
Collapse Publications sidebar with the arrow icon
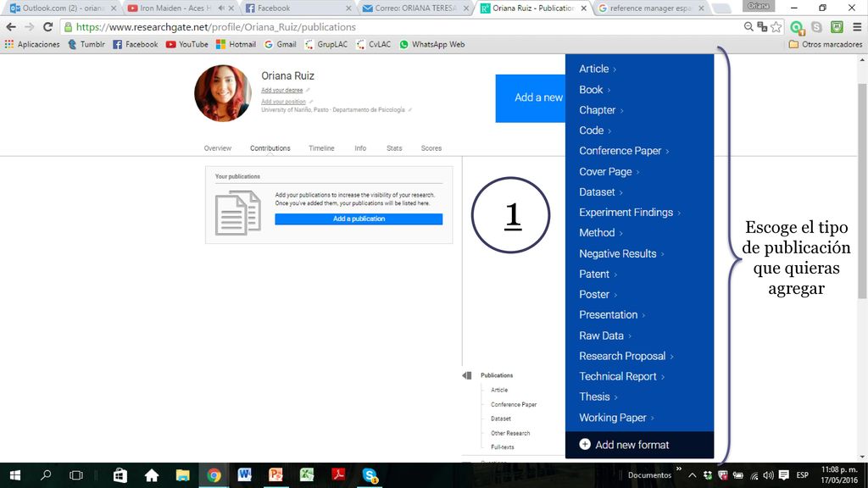[467, 375]
